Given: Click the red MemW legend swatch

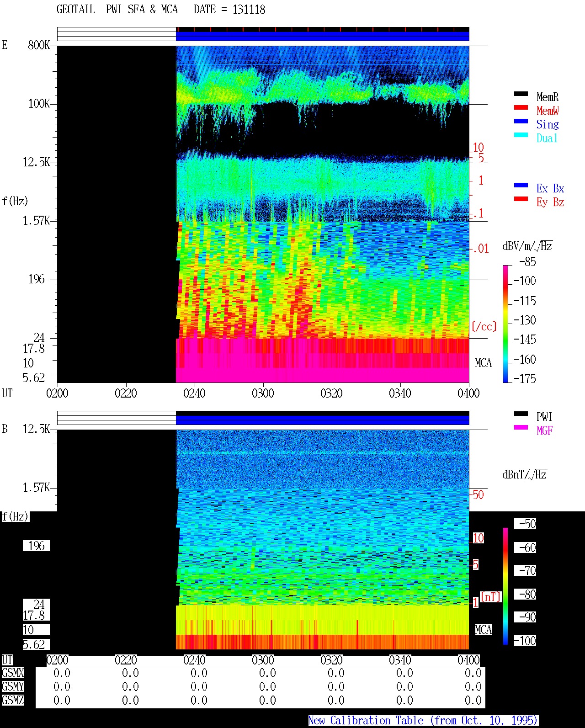Looking at the screenshot, I should [x=521, y=107].
